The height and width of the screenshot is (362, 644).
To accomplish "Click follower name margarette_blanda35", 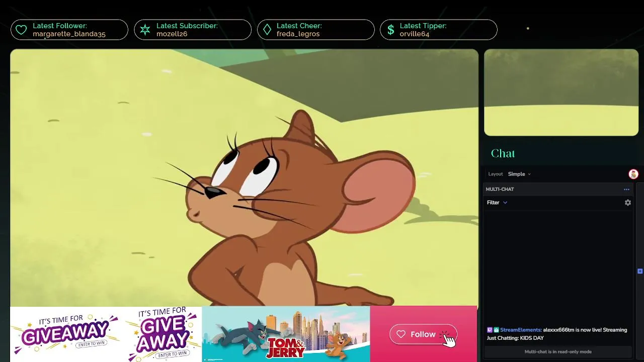I will click(x=69, y=34).
